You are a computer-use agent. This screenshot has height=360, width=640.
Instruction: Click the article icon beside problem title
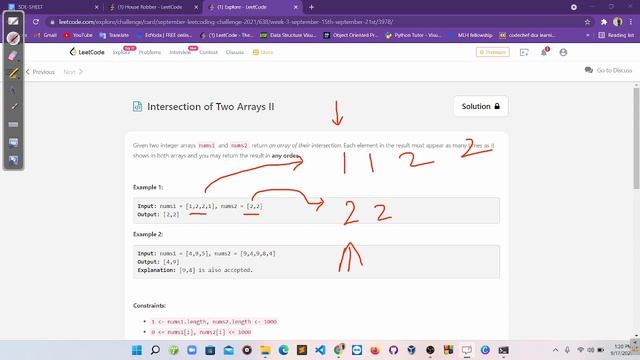click(138, 107)
